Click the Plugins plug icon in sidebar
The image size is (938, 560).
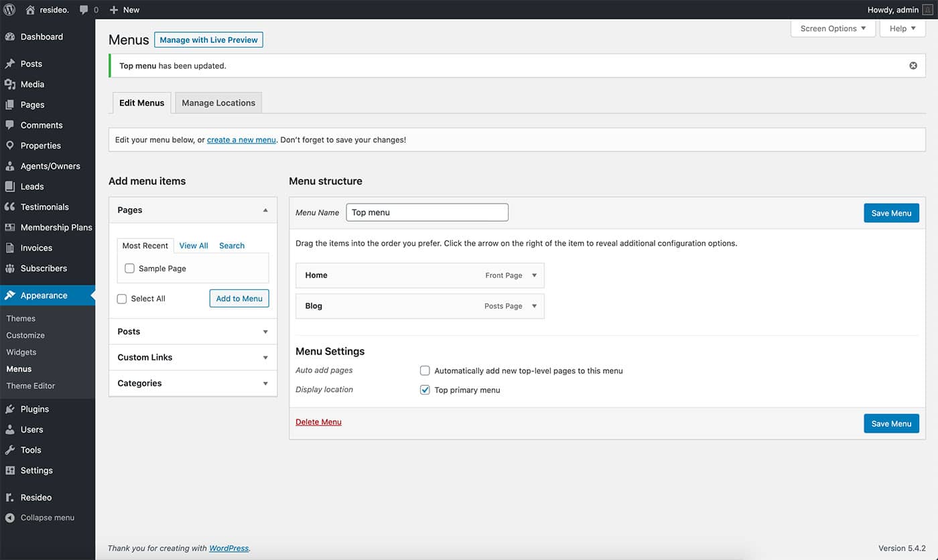[10, 409]
